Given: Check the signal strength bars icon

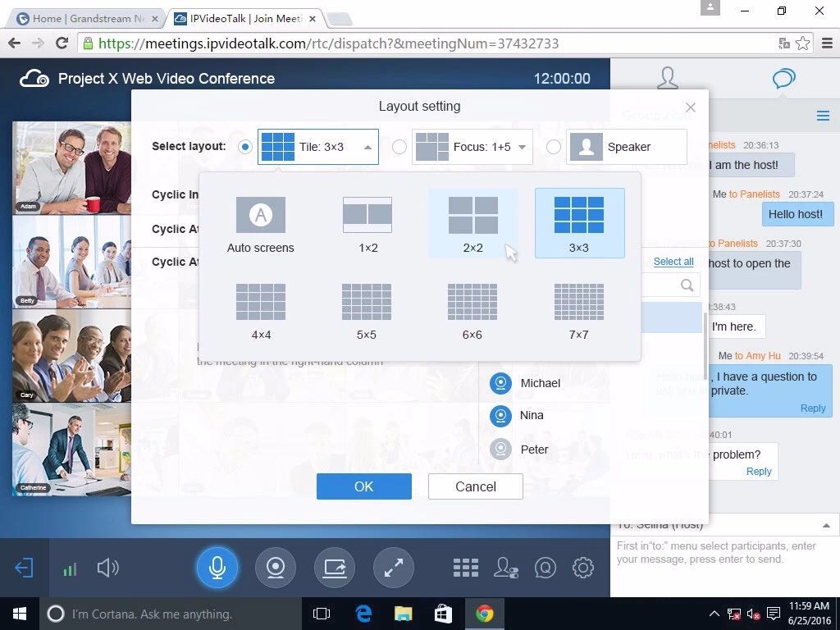Looking at the screenshot, I should pos(70,569).
